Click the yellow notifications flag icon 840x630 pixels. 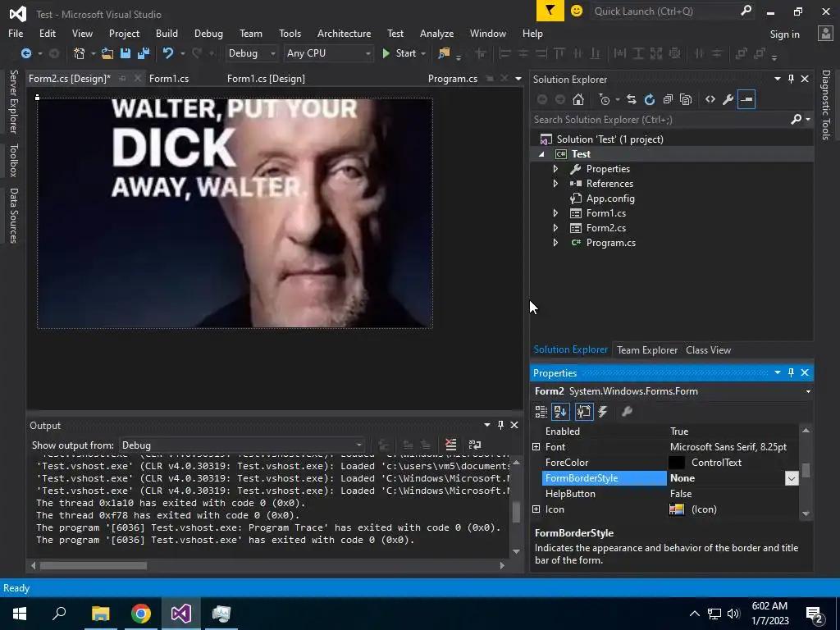point(550,11)
